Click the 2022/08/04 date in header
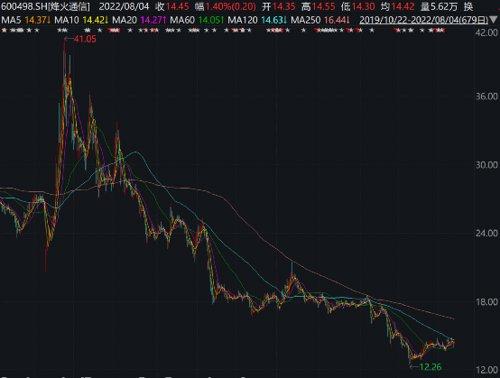 [124, 6]
